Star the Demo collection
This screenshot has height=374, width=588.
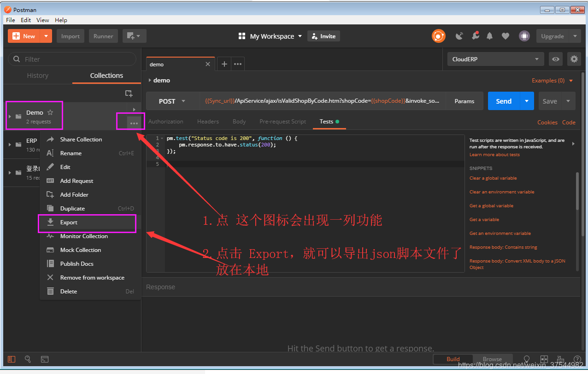(50, 112)
